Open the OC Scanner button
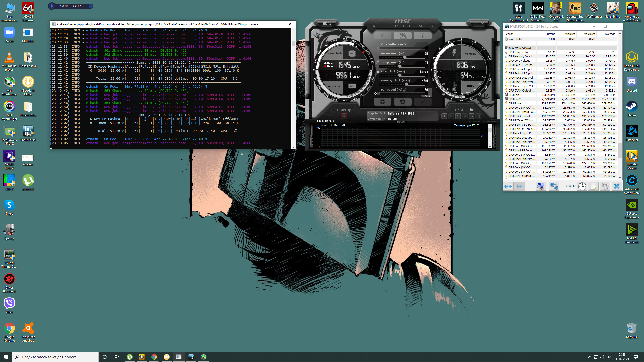The image size is (644, 362). coord(327,23)
